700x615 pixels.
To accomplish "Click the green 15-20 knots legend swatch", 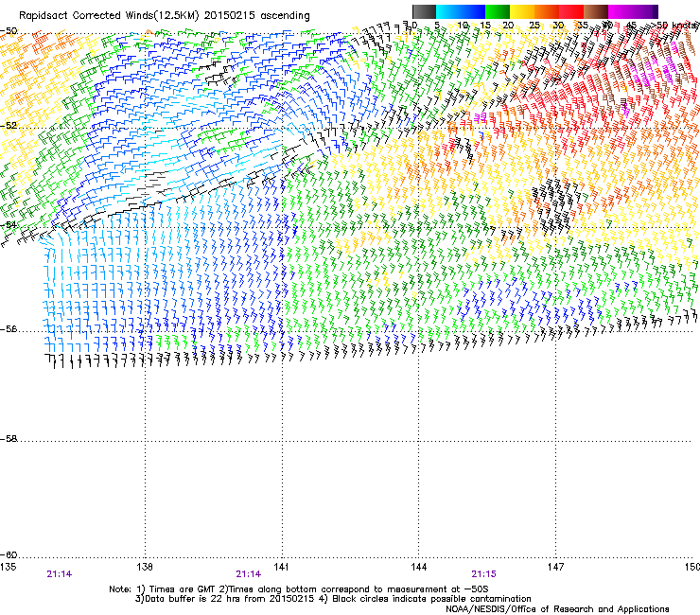I will tap(498, 11).
